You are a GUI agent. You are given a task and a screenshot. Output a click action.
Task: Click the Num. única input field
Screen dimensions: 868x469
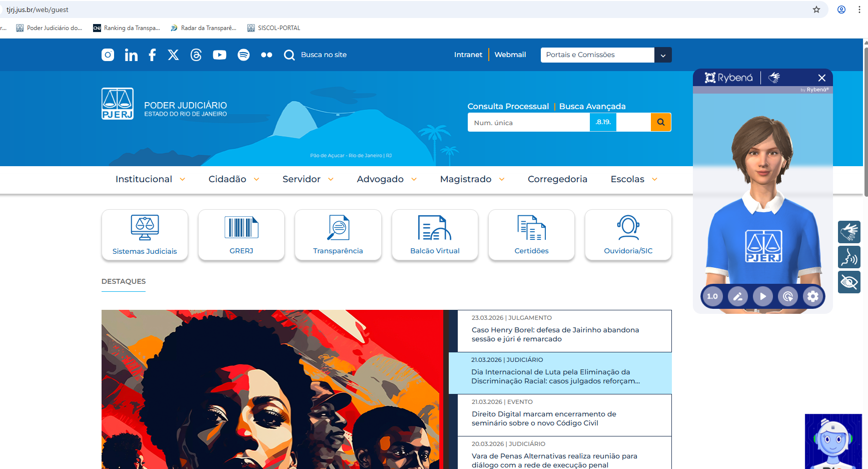coord(528,123)
